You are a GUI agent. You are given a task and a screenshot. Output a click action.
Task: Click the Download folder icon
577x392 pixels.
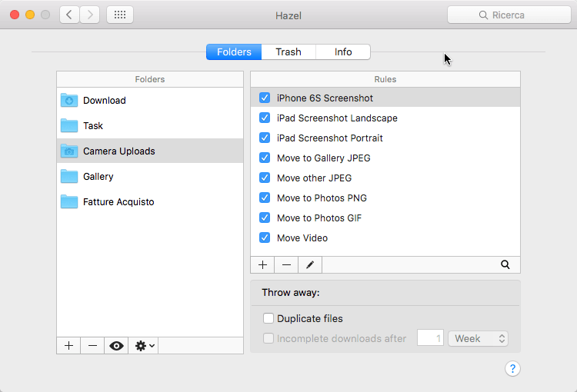[69, 100]
